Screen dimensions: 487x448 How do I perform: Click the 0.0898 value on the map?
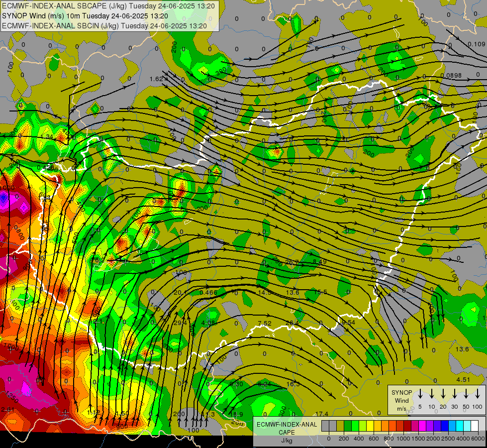pyautogui.click(x=451, y=76)
